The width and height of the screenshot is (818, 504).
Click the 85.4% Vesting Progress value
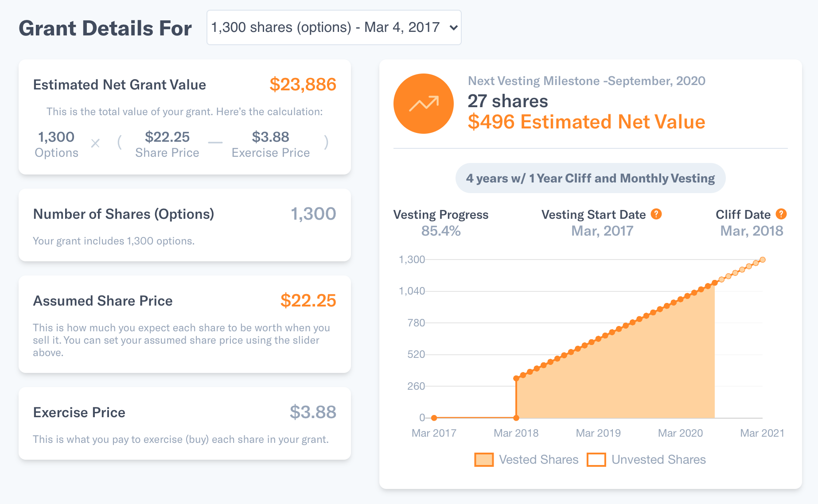(441, 231)
